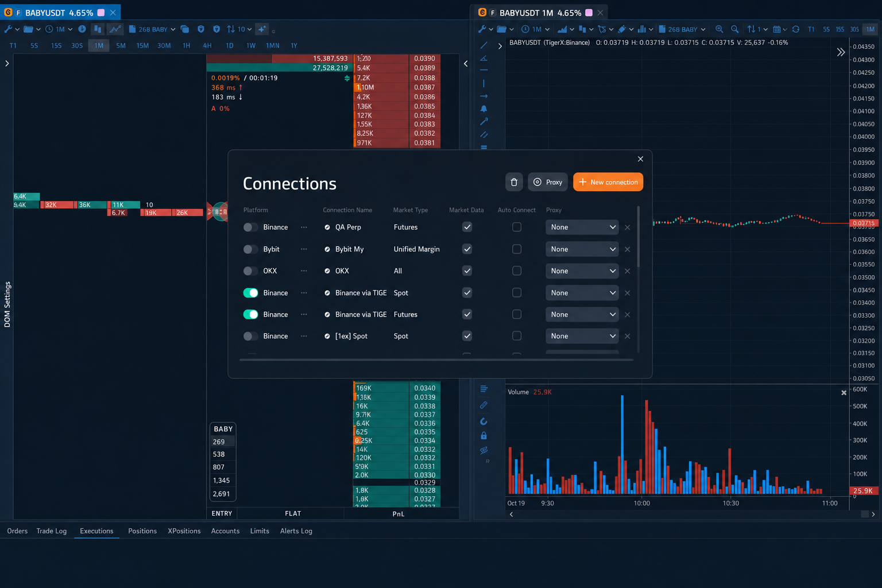Select the 5M timeframe in left panel
The image size is (882, 588).
[x=121, y=45]
